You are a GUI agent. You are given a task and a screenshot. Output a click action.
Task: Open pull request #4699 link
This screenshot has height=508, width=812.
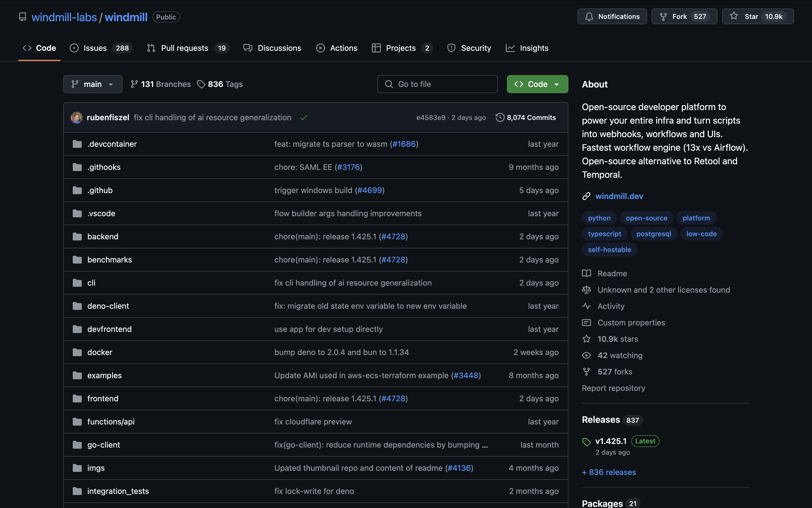(x=370, y=190)
